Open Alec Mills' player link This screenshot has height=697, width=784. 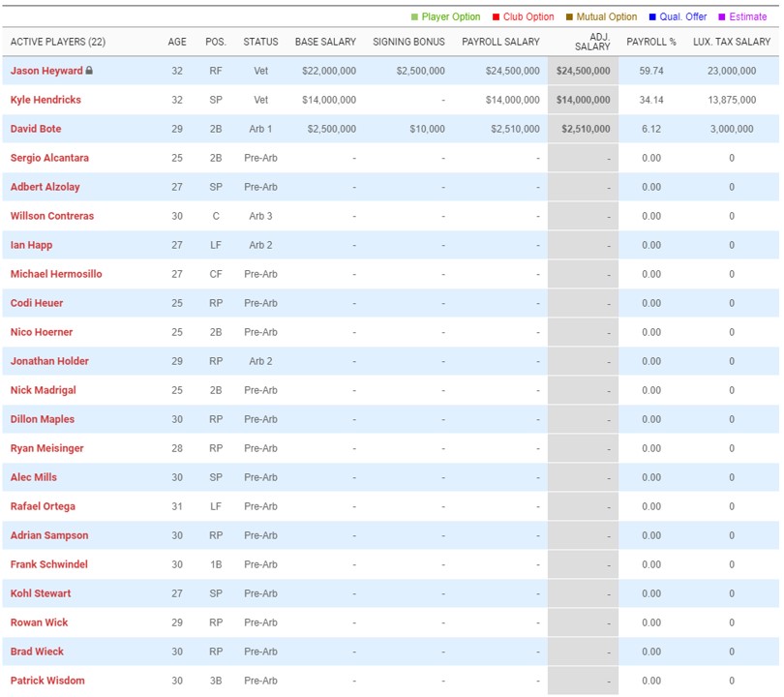(34, 477)
